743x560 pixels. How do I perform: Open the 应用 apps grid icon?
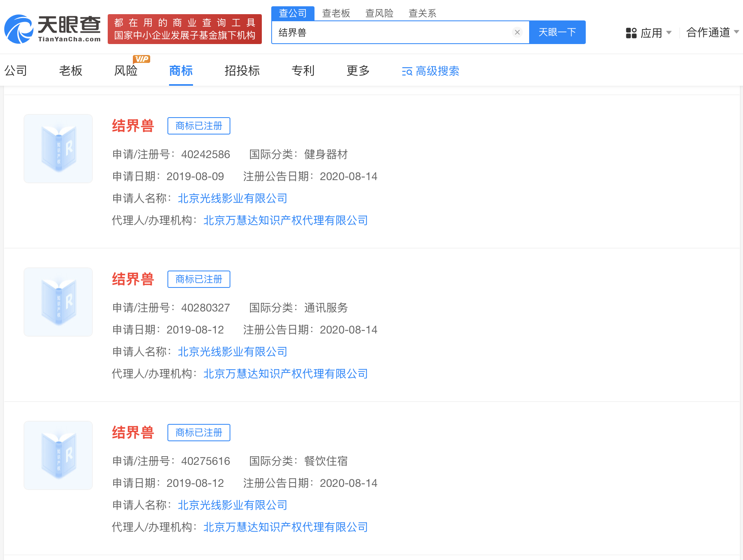[x=631, y=33]
